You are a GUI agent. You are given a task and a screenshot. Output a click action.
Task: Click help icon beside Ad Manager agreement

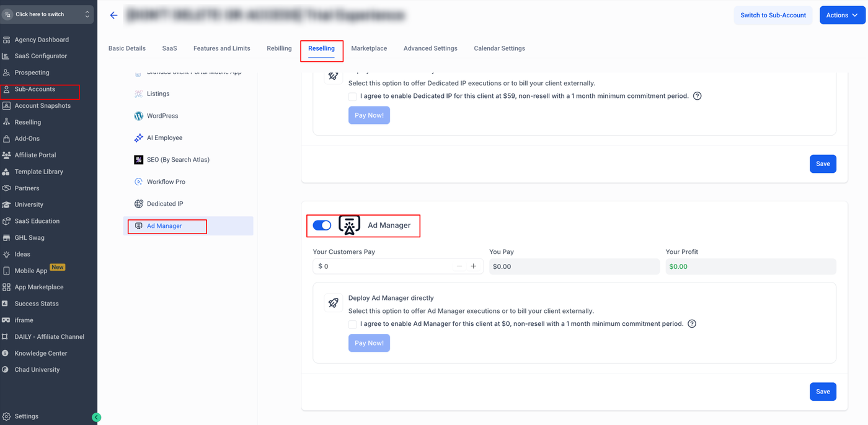[x=692, y=324]
